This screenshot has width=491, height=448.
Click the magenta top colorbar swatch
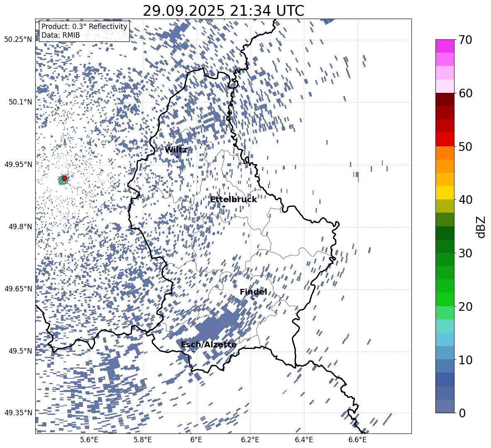(x=445, y=46)
